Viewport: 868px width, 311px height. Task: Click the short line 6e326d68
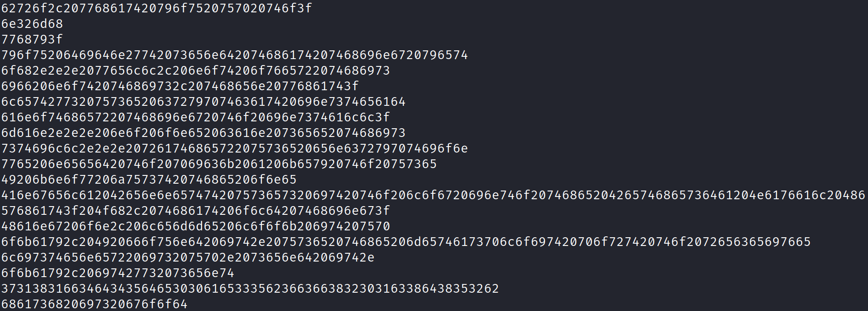tap(32, 24)
